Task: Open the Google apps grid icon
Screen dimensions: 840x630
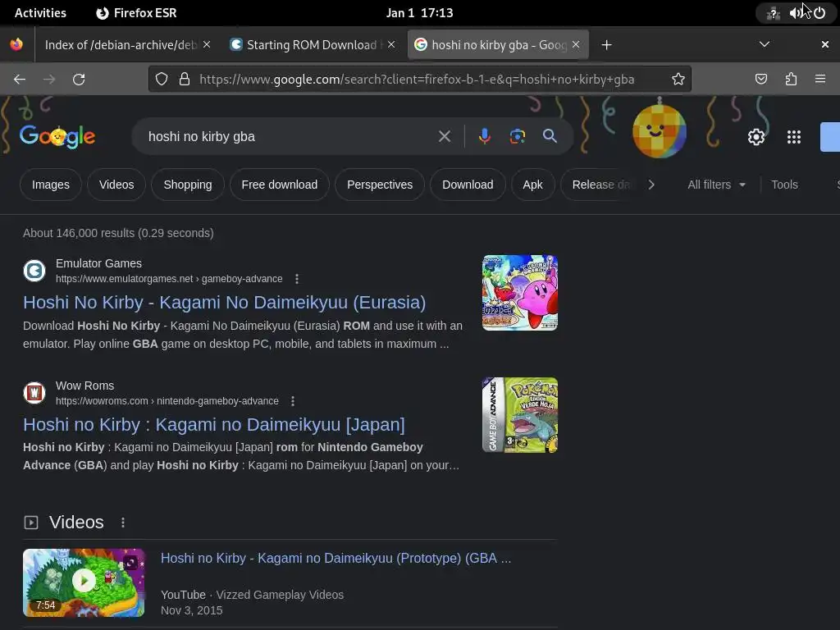Action: click(794, 137)
